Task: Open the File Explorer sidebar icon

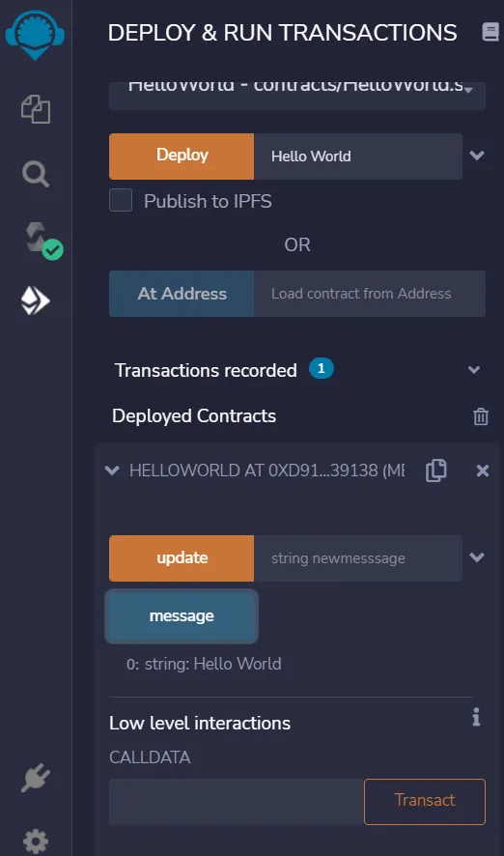Action: [36, 109]
